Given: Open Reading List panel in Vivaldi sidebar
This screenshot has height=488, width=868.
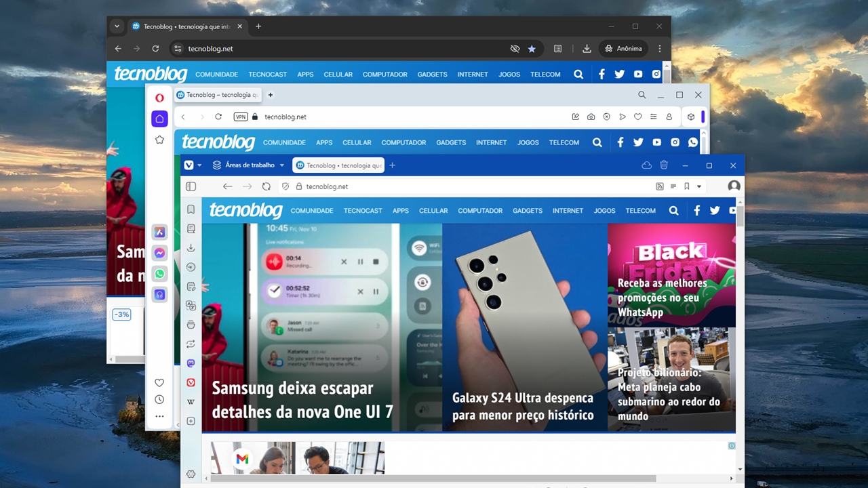Looking at the screenshot, I should point(191,228).
